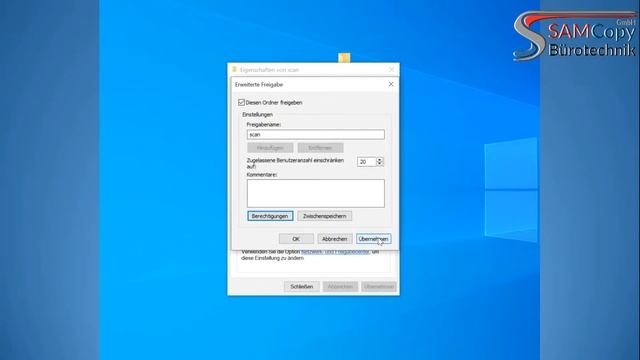Click Schließen in Eigenschaften von scan window
Viewport: 640px width, 360px height.
(x=302, y=287)
